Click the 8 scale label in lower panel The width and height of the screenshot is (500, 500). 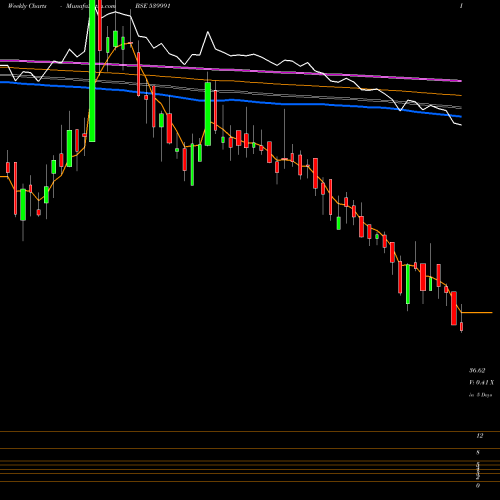478,453
